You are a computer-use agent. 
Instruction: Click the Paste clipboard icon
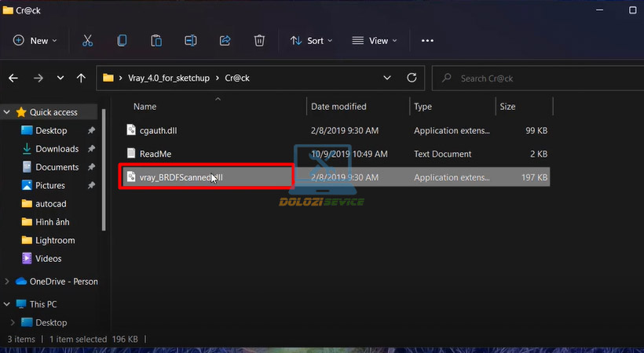[x=156, y=41]
